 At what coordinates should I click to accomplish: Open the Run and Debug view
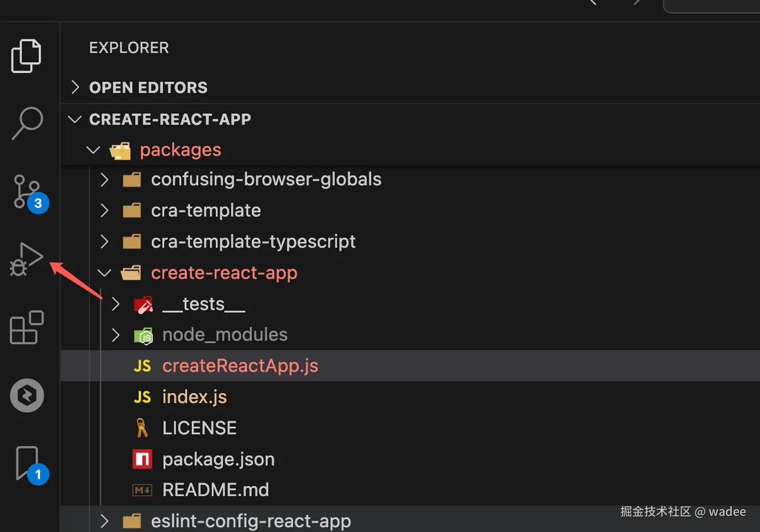click(x=26, y=259)
